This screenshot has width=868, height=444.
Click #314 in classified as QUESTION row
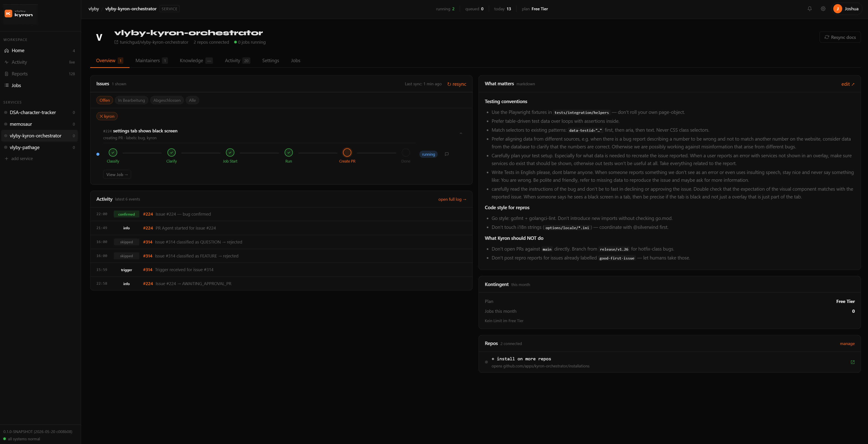[148, 242]
